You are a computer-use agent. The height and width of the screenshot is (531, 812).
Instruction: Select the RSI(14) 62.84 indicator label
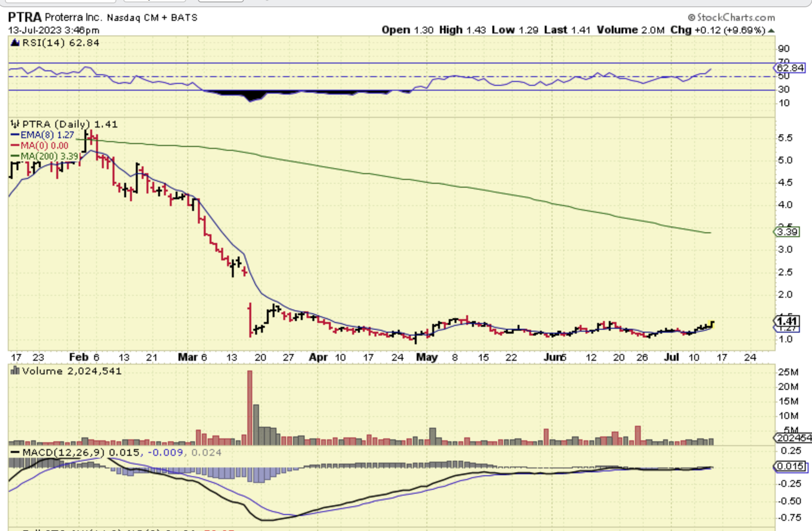point(61,43)
